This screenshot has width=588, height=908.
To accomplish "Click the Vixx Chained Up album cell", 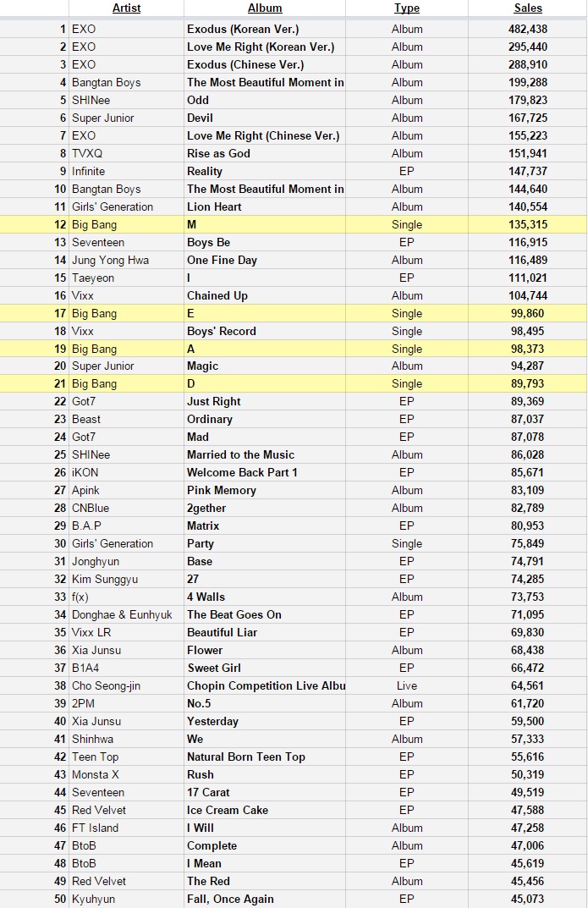I will [265, 296].
